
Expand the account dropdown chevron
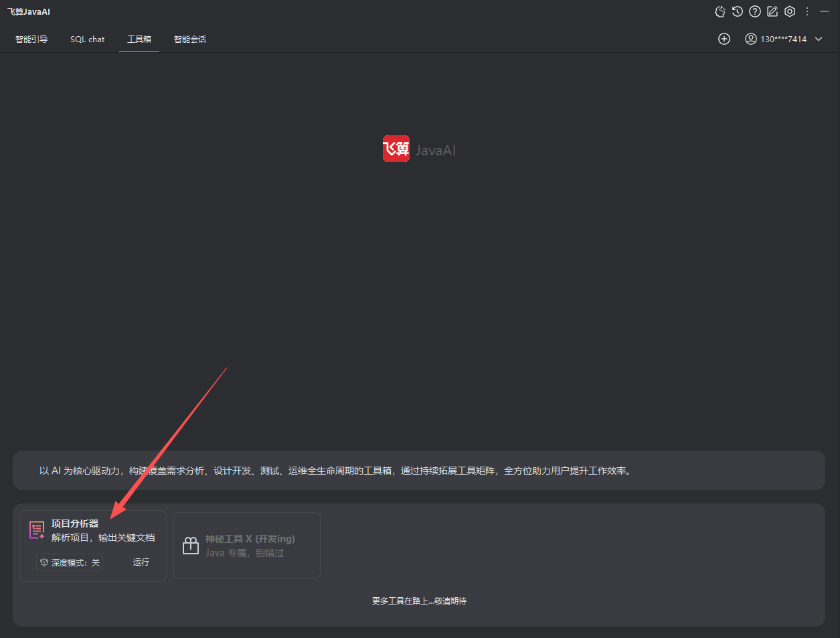pyautogui.click(x=819, y=39)
